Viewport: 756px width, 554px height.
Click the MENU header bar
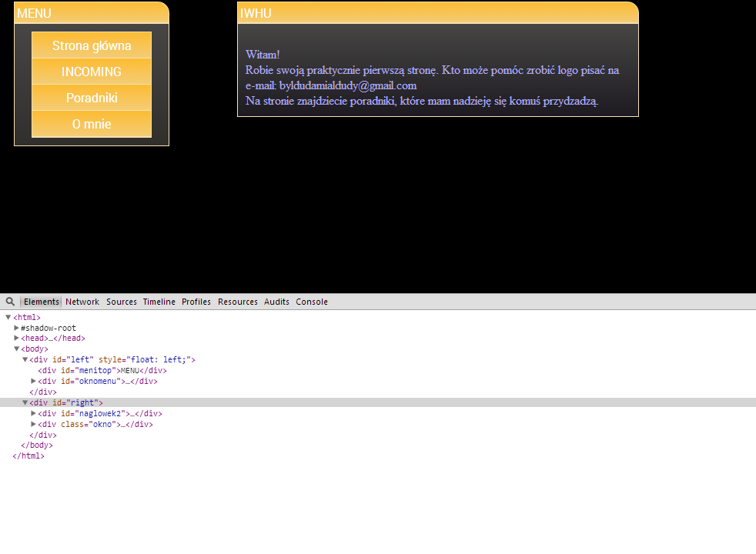pyautogui.click(x=92, y=12)
